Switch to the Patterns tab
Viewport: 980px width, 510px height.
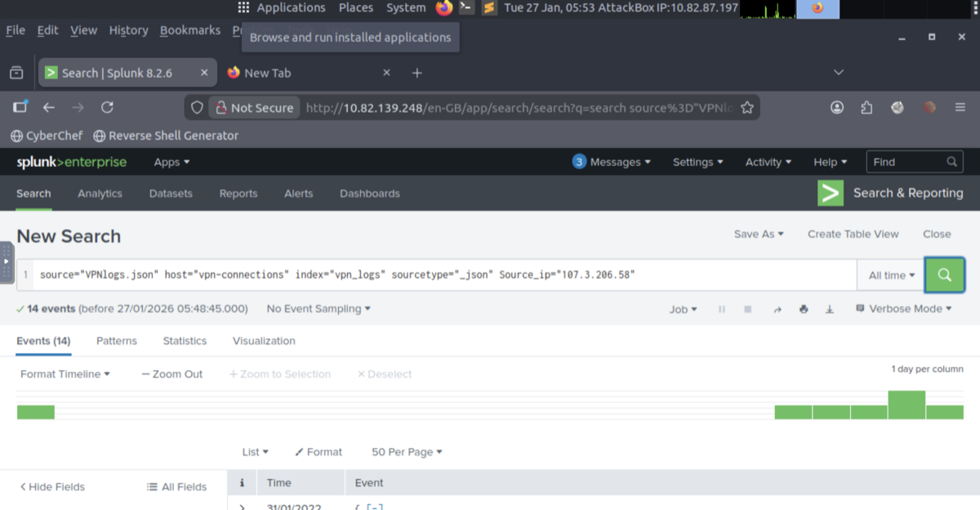click(x=116, y=341)
